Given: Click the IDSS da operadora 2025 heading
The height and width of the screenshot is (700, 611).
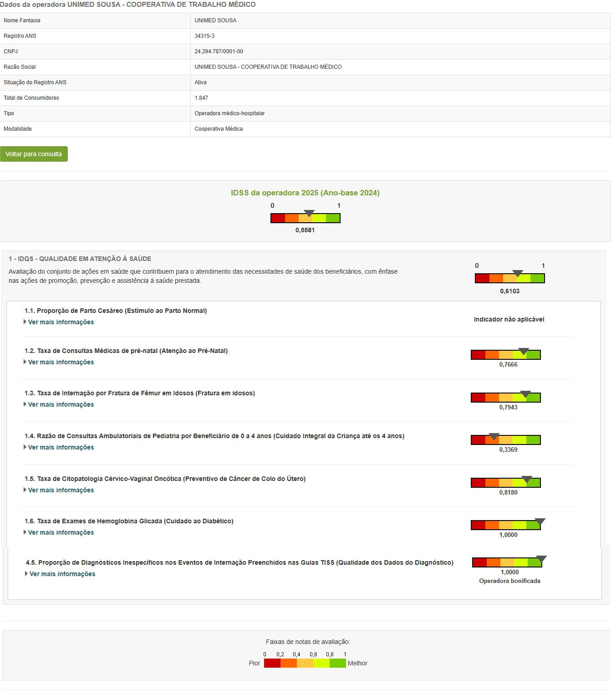Looking at the screenshot, I should point(305,193).
